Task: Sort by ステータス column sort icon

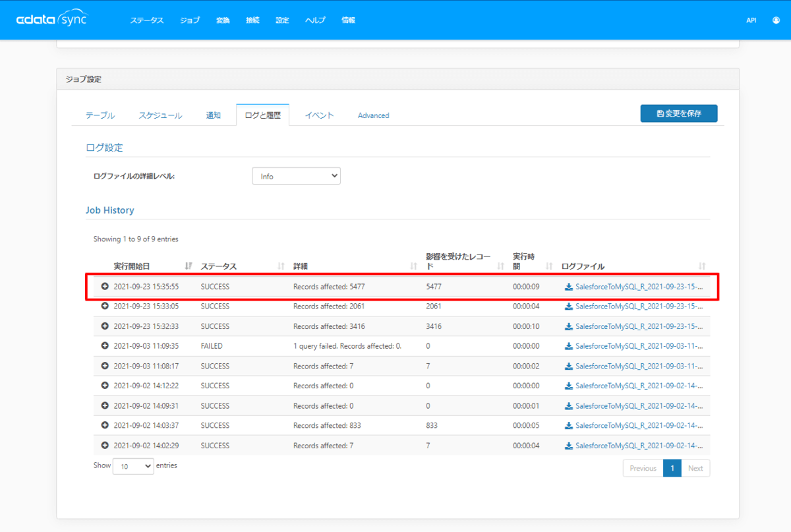Action: pyautogui.click(x=281, y=266)
